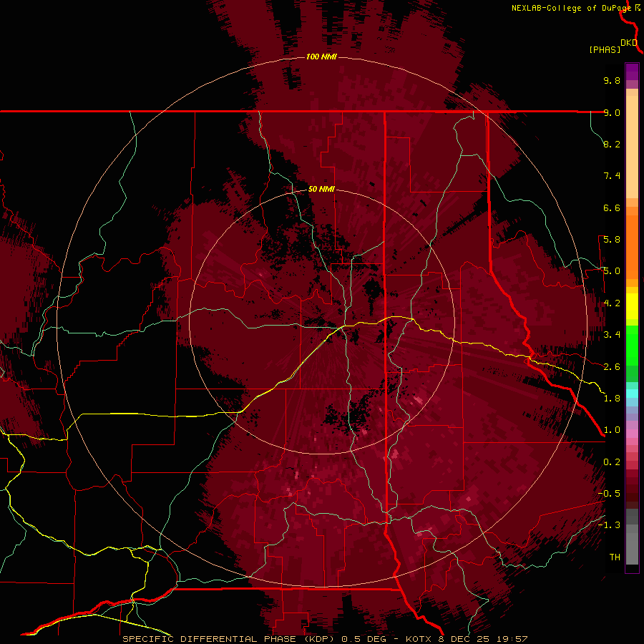Select the cyan segment of the color bar
This screenshot has height=644, width=644.
pyautogui.click(x=632, y=394)
